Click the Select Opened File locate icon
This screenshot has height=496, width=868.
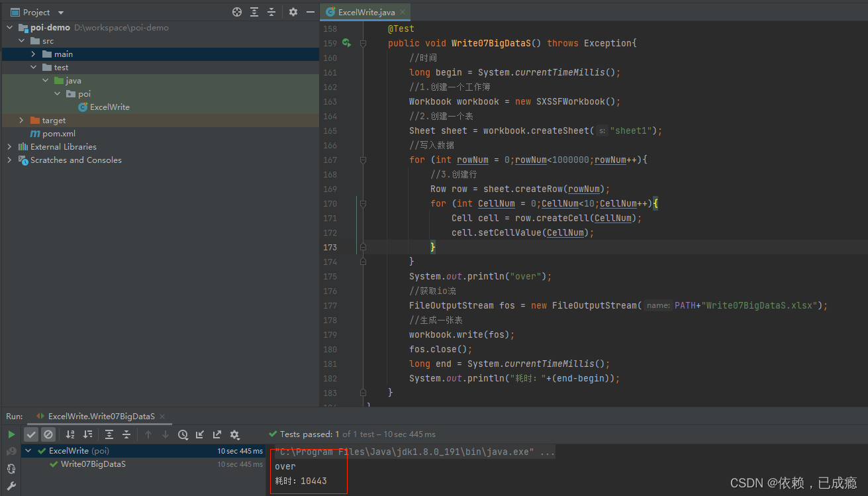(237, 12)
